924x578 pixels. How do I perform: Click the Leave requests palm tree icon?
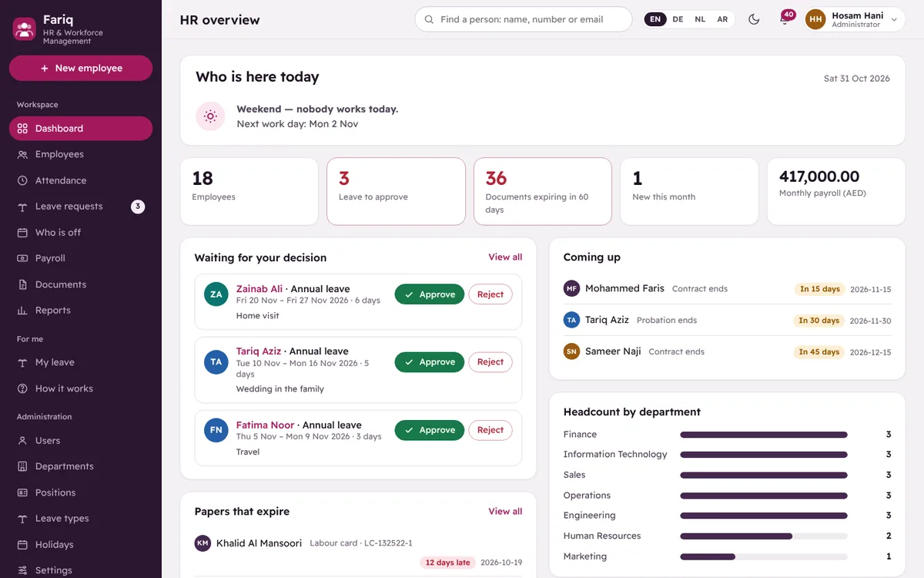22,207
